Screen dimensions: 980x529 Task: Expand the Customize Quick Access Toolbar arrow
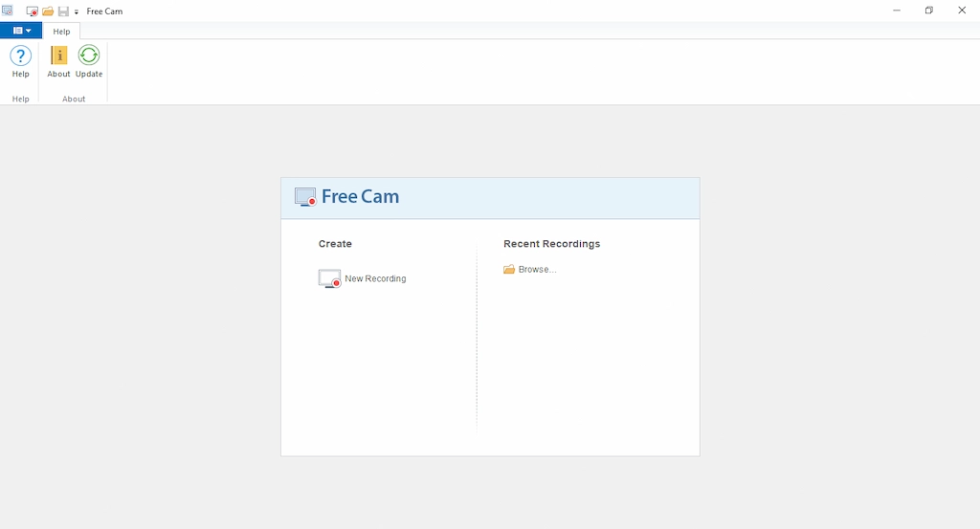click(x=77, y=11)
